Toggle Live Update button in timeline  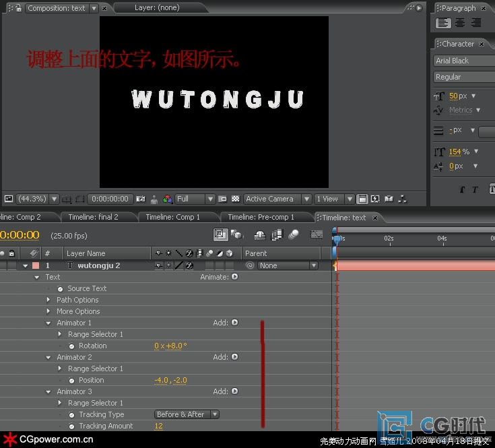(220, 234)
